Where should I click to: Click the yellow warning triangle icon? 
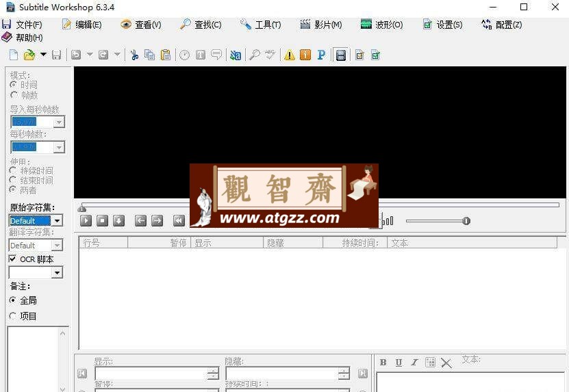point(289,55)
